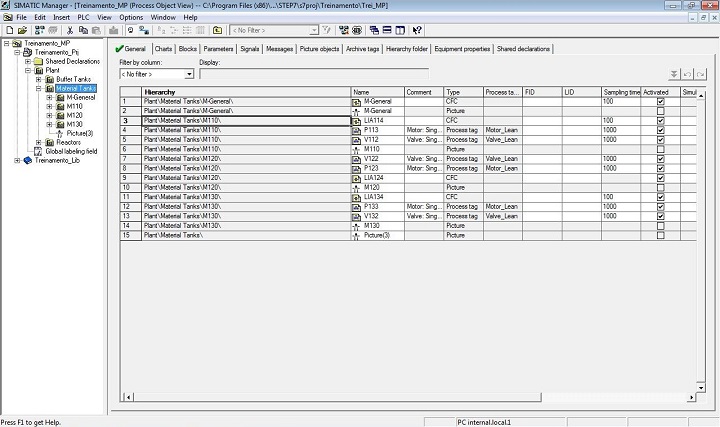Viewport: 720px width, 427px height.
Task: Toggle Activated checkbox for V112 row
Action: tap(660, 140)
